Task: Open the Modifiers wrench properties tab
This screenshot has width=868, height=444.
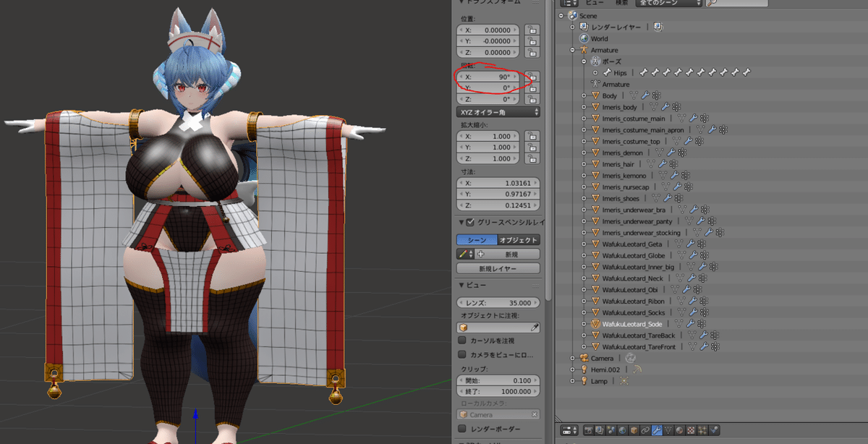Action: tap(658, 430)
